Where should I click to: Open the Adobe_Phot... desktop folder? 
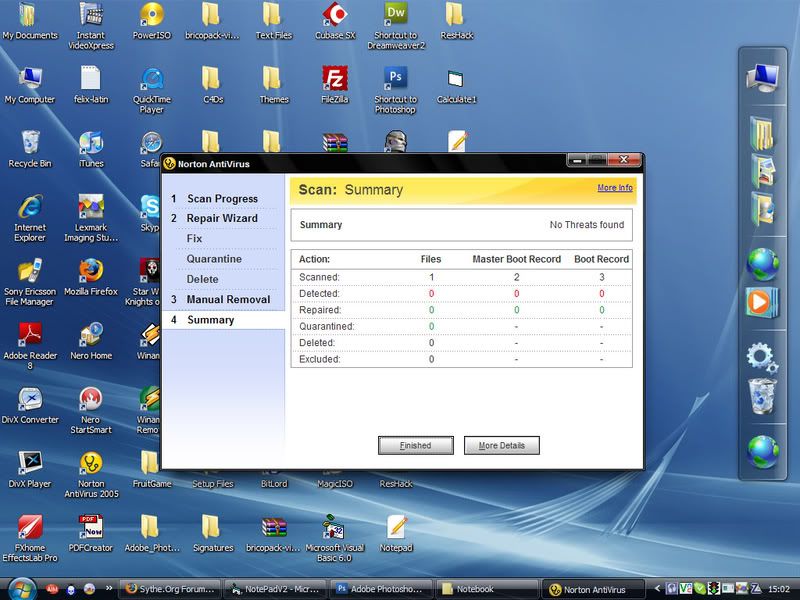click(x=152, y=533)
